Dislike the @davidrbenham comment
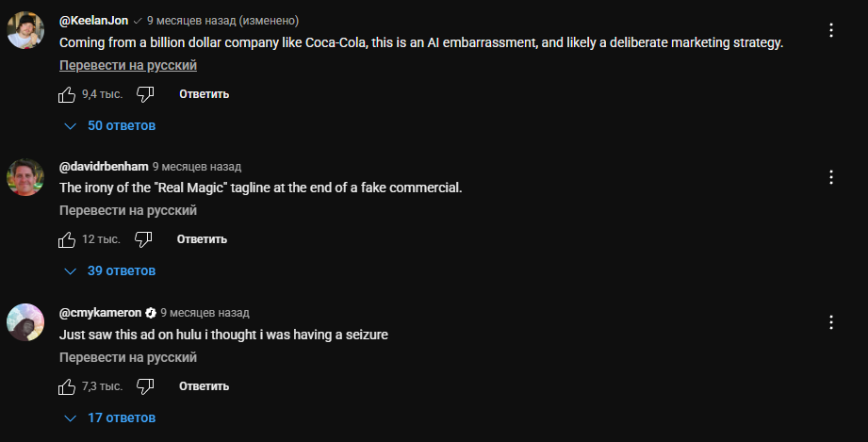 [144, 239]
